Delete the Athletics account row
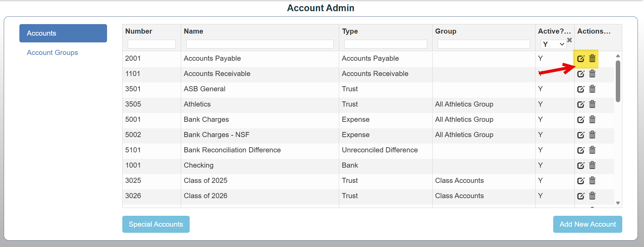 [x=592, y=104]
